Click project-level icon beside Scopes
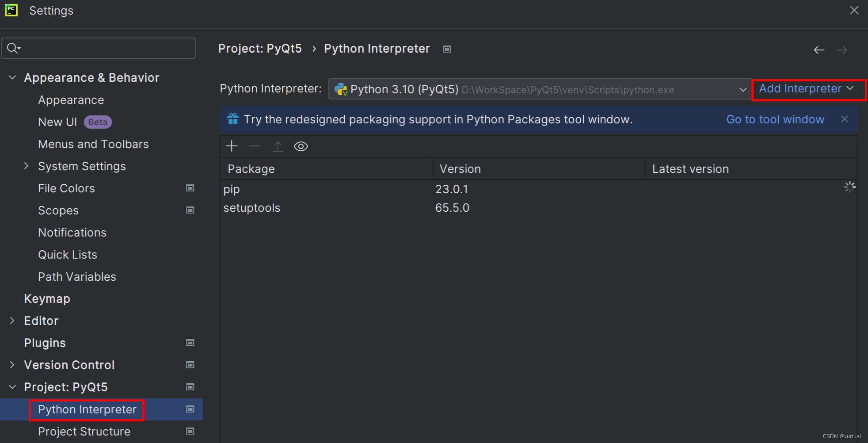 (x=190, y=210)
